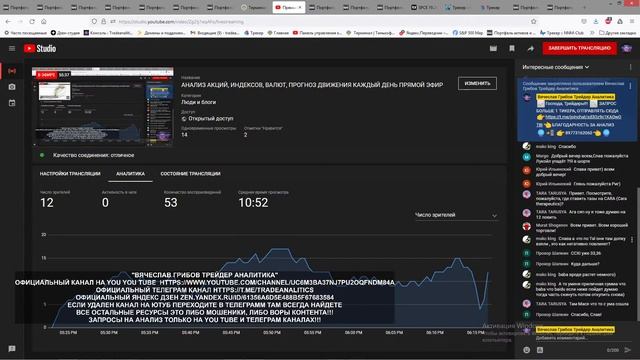Image resolution: width=640 pixels, height=360 pixels.
Task: Open the chat panel three-dot options menu
Action: pyautogui.click(x=630, y=67)
